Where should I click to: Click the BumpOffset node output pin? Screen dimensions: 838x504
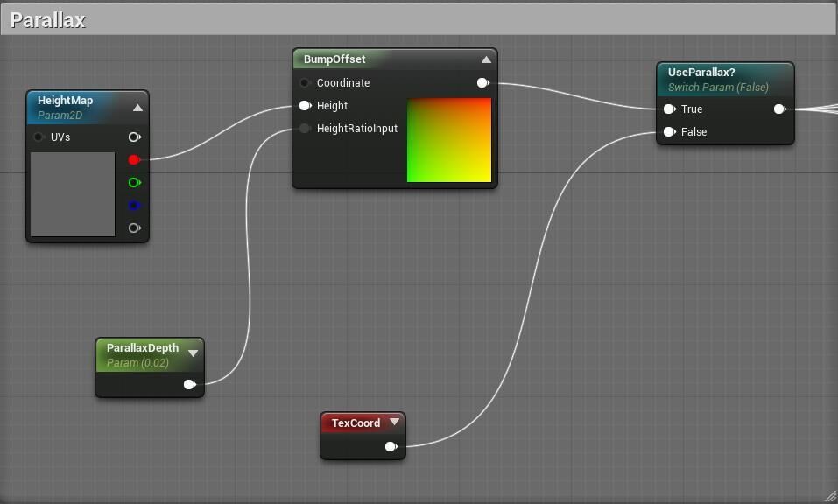482,83
